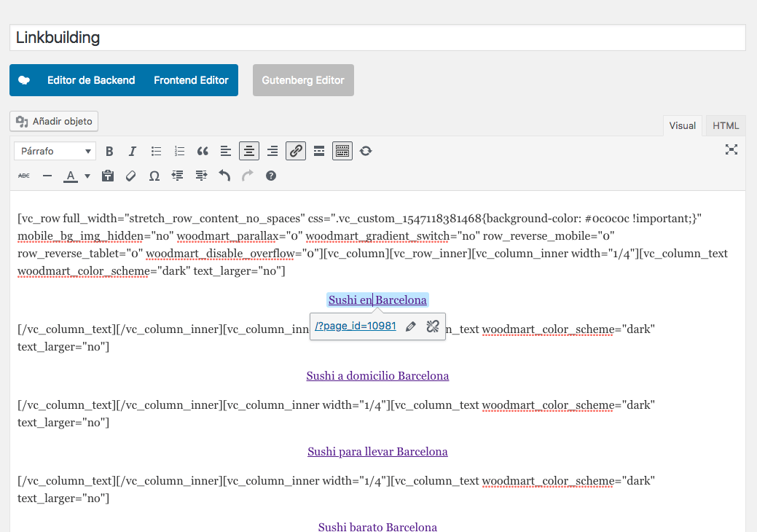Click the Sushi para llevar Barcelona link
The image size is (757, 532).
coord(377,451)
